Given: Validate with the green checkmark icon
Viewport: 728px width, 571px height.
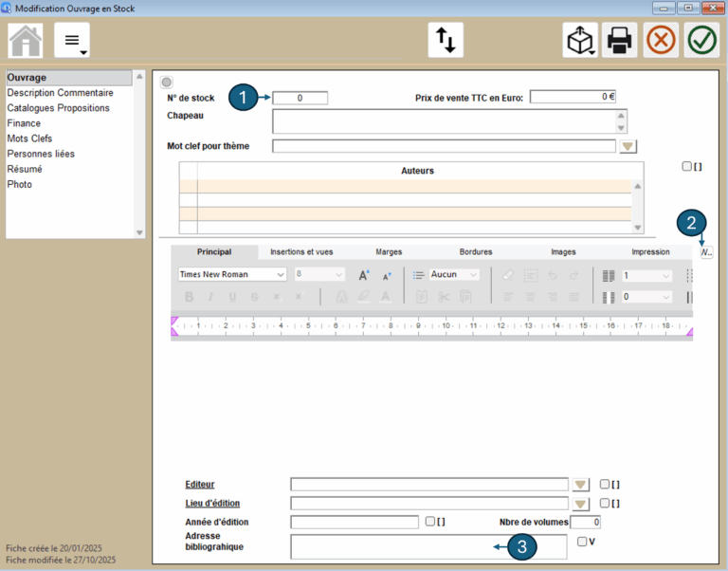Looking at the screenshot, I should 702,41.
